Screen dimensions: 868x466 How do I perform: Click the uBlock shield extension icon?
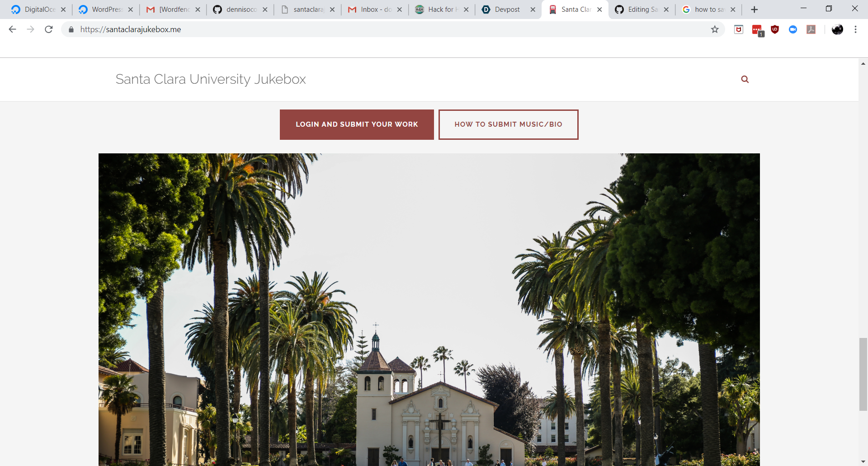[x=775, y=29]
